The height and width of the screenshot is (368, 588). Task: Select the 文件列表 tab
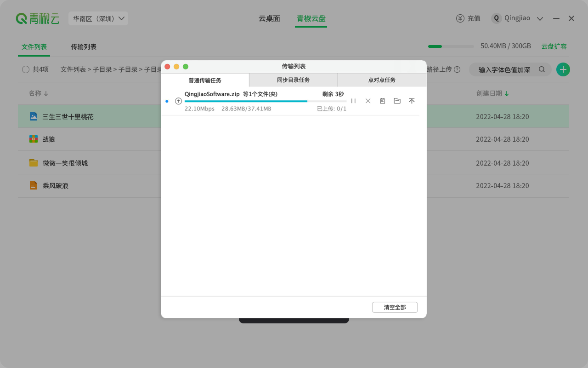click(x=34, y=47)
